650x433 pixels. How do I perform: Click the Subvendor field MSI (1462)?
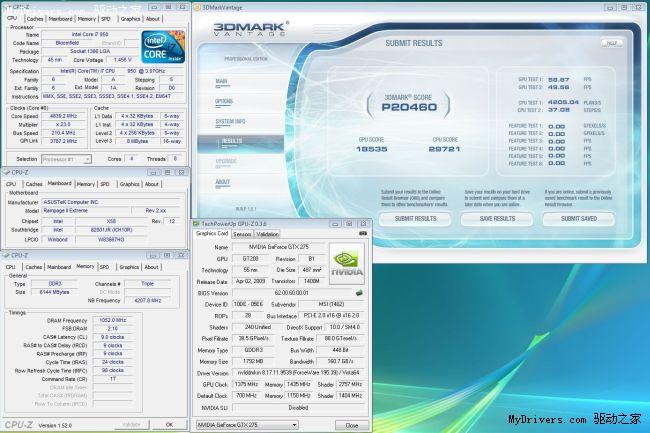[331, 304]
